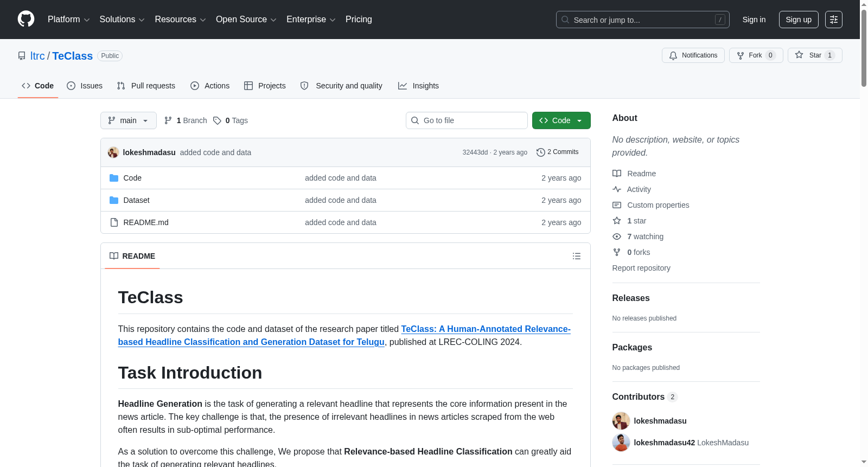Click the Search or jump to field
Viewport: 868px width, 467px height.
click(642, 20)
